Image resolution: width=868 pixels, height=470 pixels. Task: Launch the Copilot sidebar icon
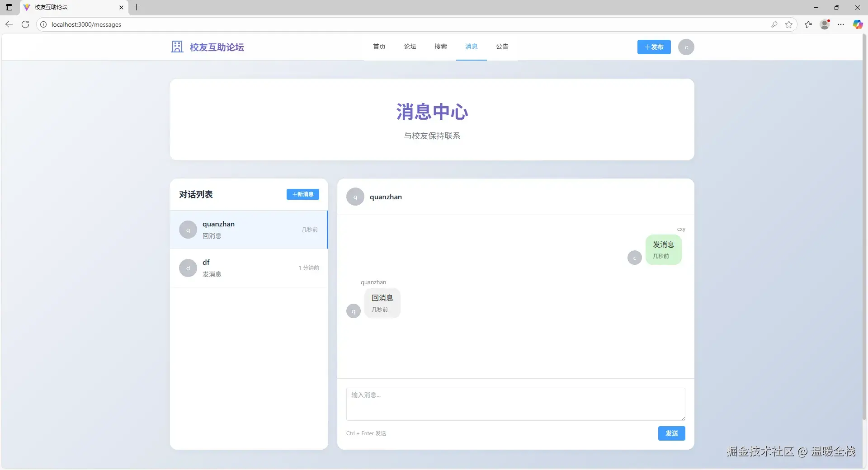pos(858,24)
